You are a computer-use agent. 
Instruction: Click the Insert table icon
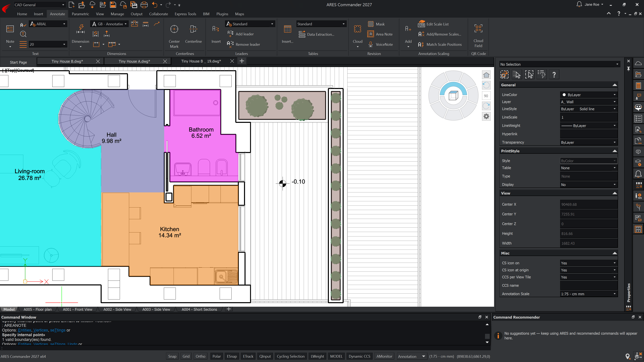pyautogui.click(x=287, y=29)
